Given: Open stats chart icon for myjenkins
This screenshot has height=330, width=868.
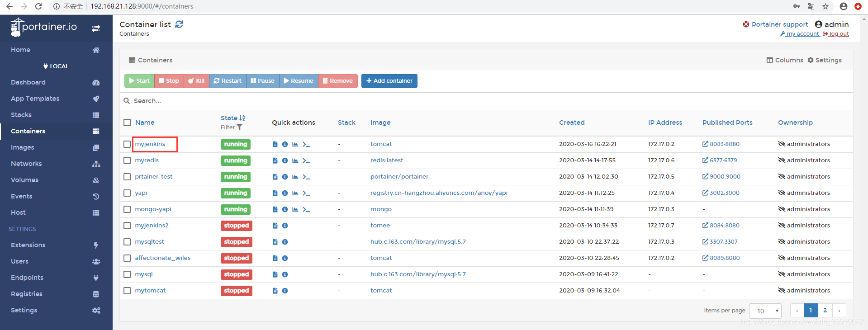Looking at the screenshot, I should (x=295, y=144).
